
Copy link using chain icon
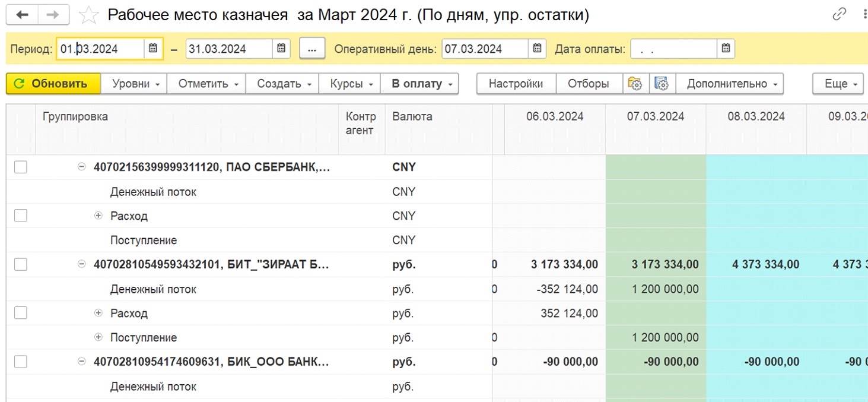point(839,15)
